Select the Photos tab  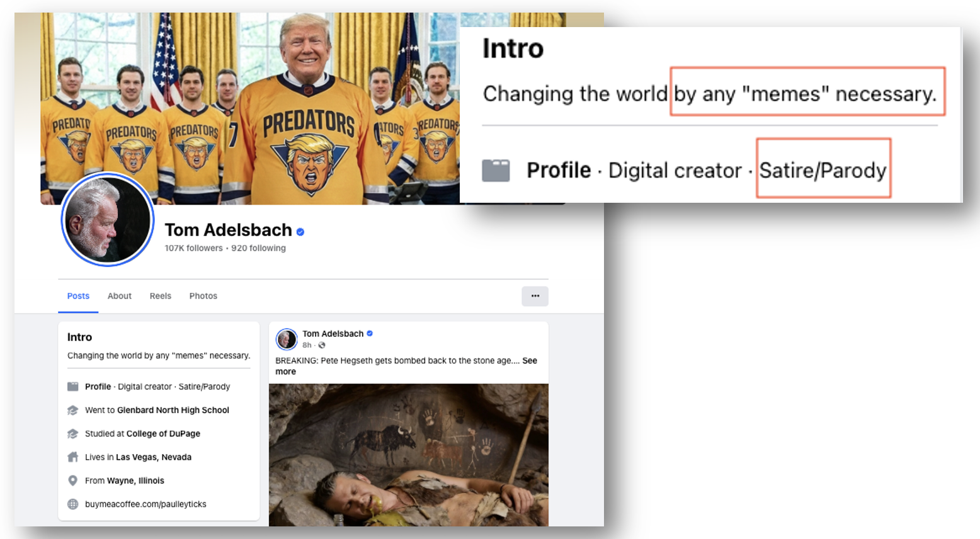pyautogui.click(x=203, y=296)
